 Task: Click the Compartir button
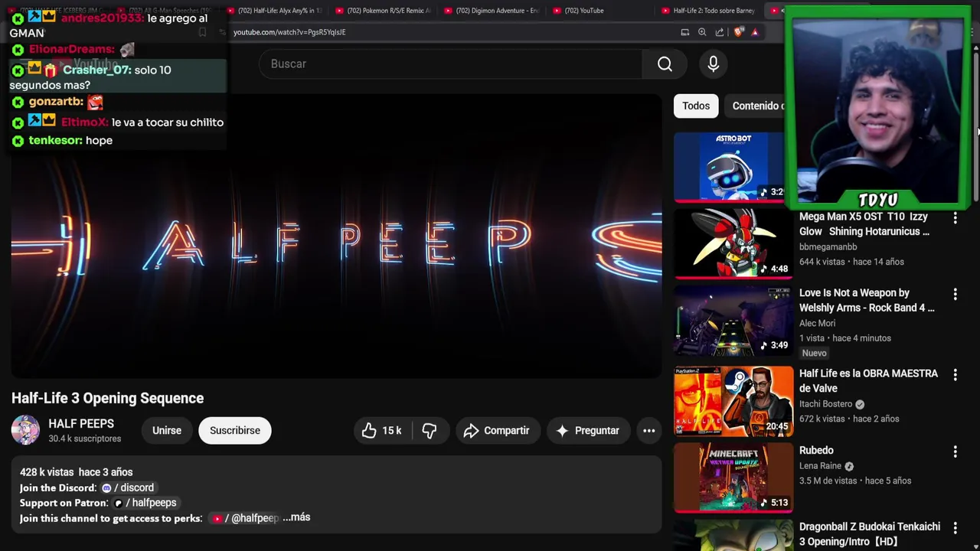click(498, 430)
